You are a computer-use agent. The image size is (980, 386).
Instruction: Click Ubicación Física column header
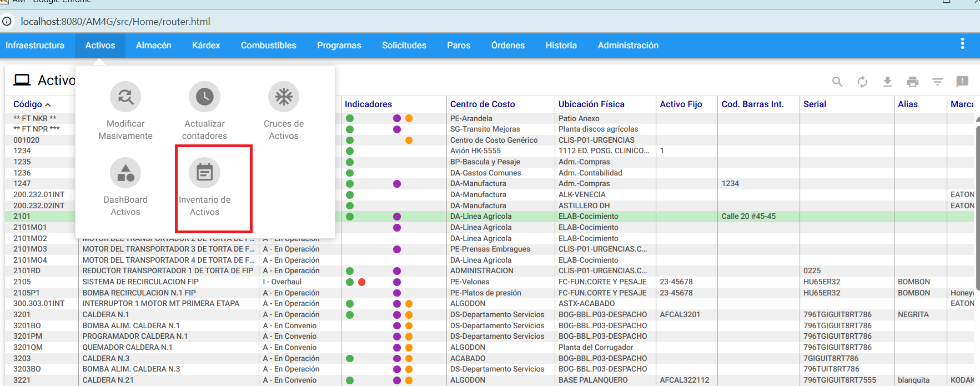point(591,104)
